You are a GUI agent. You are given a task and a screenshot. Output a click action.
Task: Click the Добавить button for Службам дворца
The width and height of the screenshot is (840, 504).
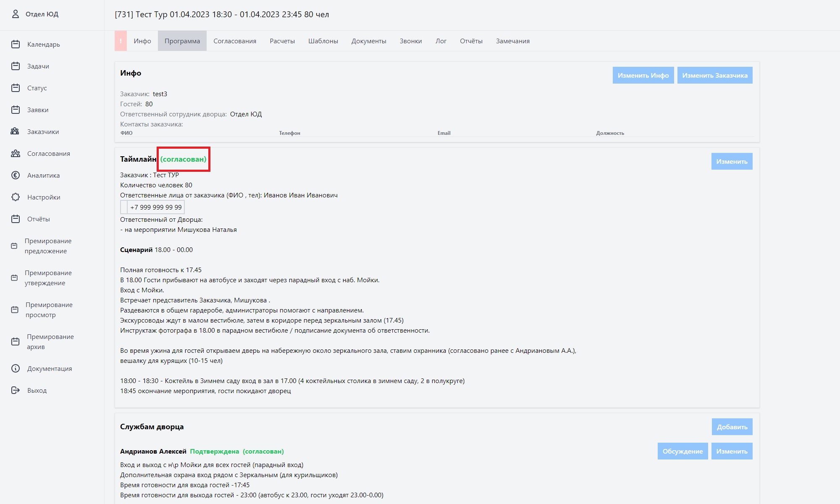click(732, 427)
